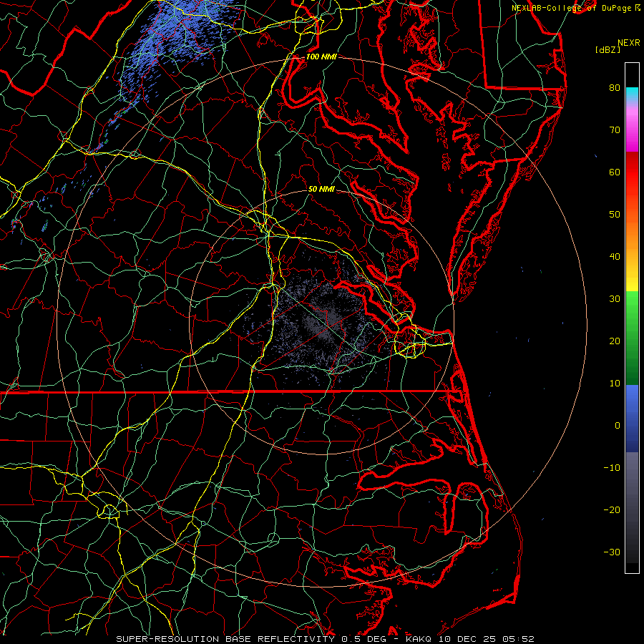
Task: Click the 40 value on the dBZ scale
Action: tap(615, 257)
